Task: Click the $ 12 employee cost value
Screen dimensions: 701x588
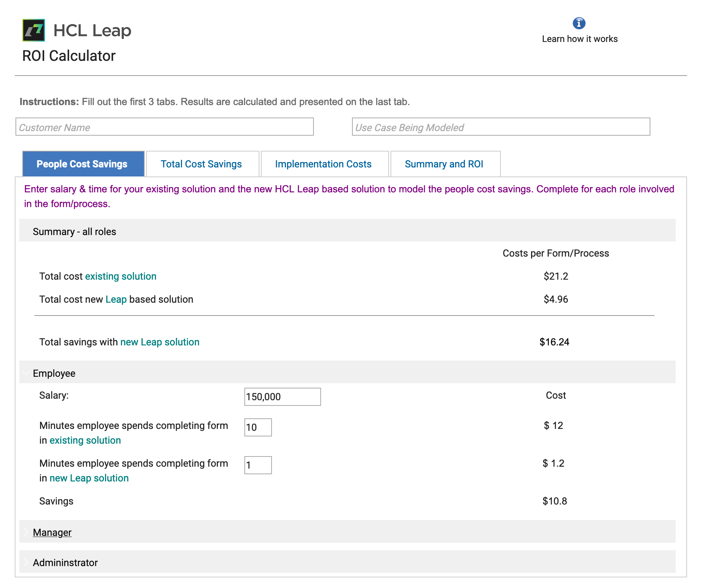Action: click(553, 426)
